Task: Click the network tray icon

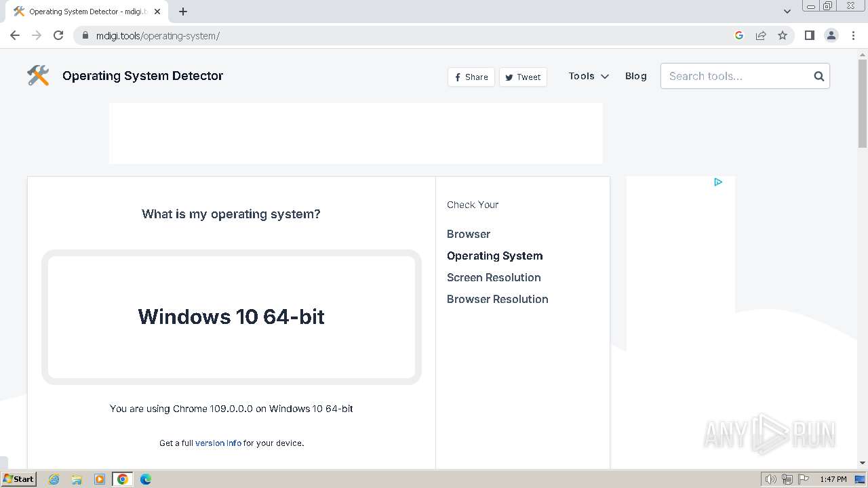Action: point(787,479)
